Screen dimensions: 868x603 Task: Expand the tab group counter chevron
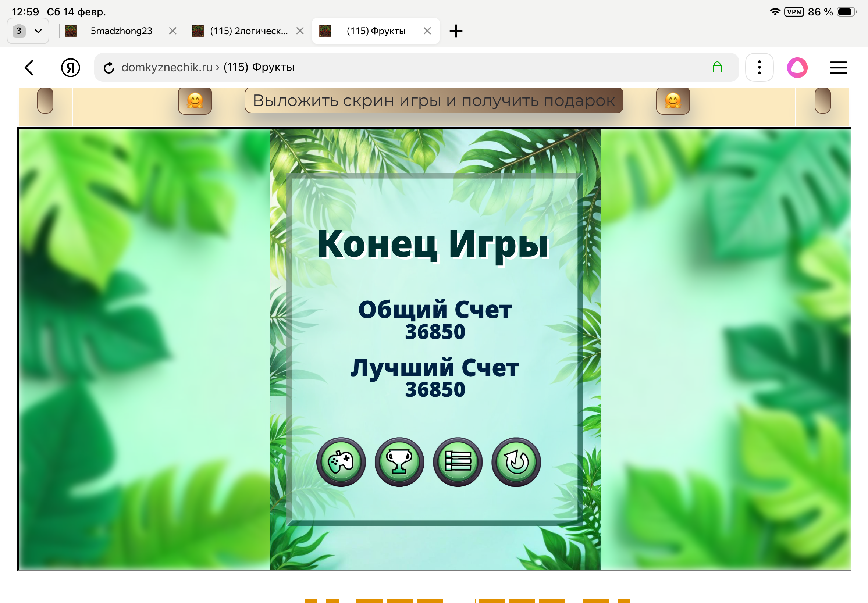38,31
